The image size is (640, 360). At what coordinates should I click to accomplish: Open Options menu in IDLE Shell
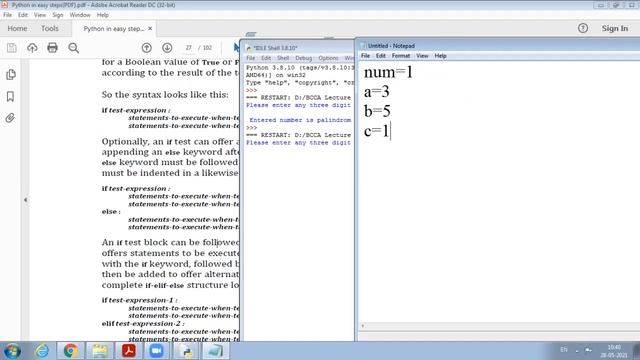point(328,58)
